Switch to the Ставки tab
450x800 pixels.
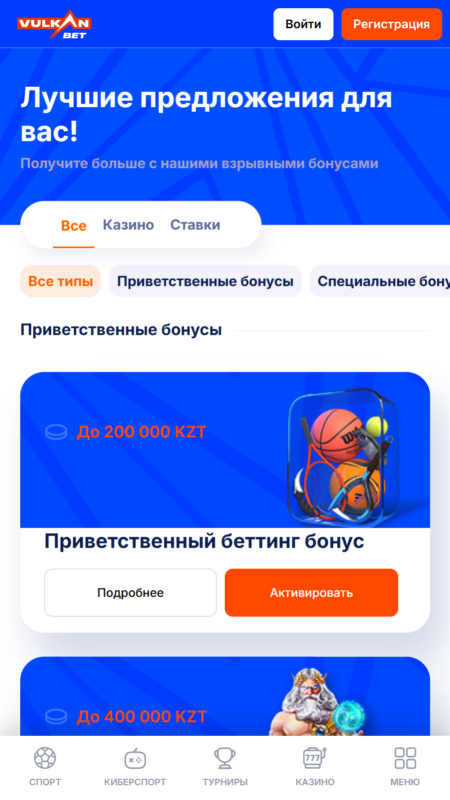tap(195, 225)
